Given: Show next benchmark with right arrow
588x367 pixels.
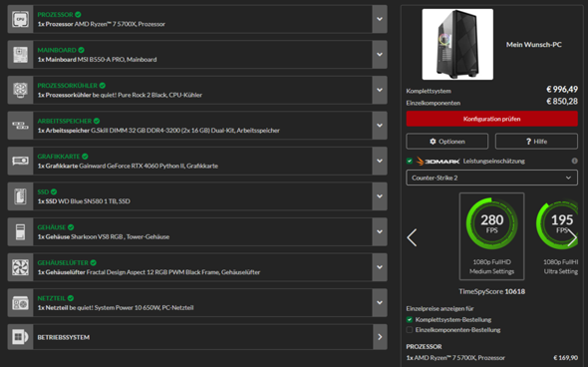Looking at the screenshot, I should pyautogui.click(x=572, y=237).
